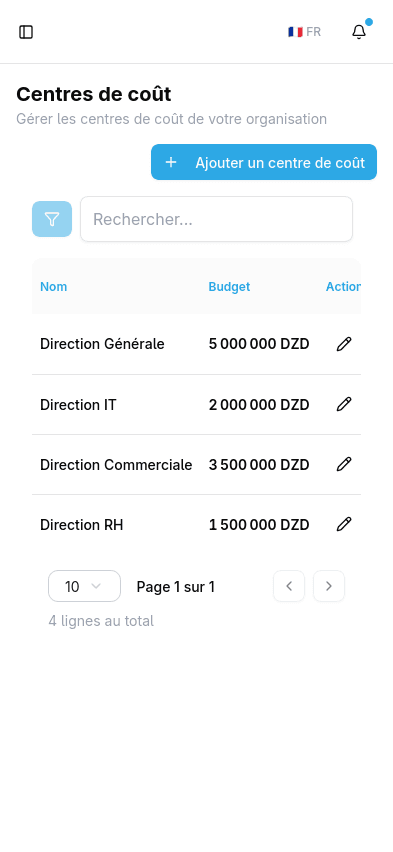393x852 pixels.
Task: Select the Direction Générale row name
Action: (102, 344)
